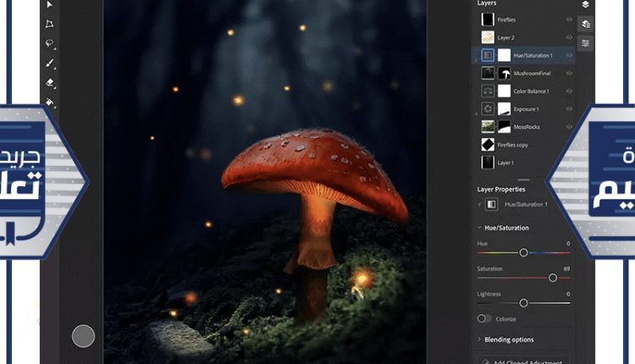
Task: Select the Eraser tool
Action: (x=50, y=84)
